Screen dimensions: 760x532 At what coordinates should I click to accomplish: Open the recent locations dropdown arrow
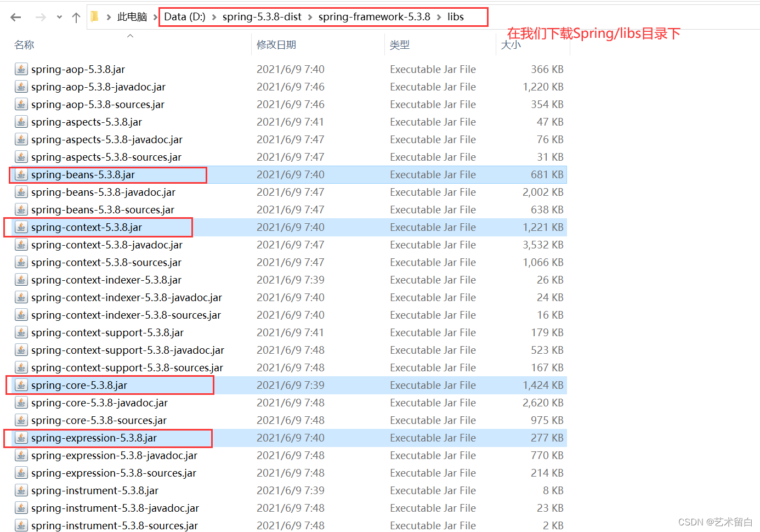(x=59, y=18)
